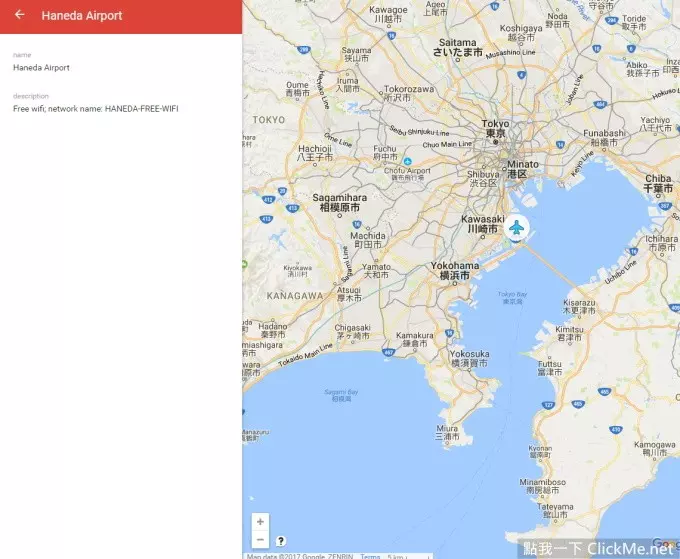The height and width of the screenshot is (559, 680).
Task: Click the Map data ©2017 Google attribution
Action: tap(300, 556)
